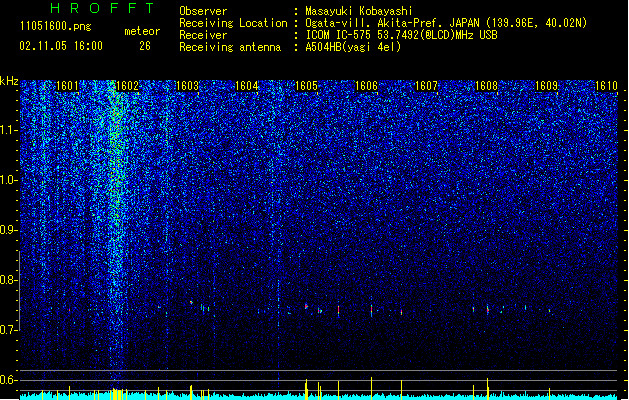Click time marker 1610
This screenshot has height=400, width=629.
tap(606, 86)
